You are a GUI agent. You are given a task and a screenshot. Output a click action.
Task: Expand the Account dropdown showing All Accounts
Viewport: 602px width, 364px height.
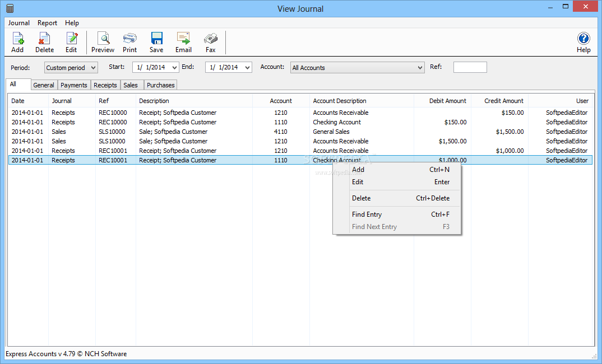pos(358,68)
